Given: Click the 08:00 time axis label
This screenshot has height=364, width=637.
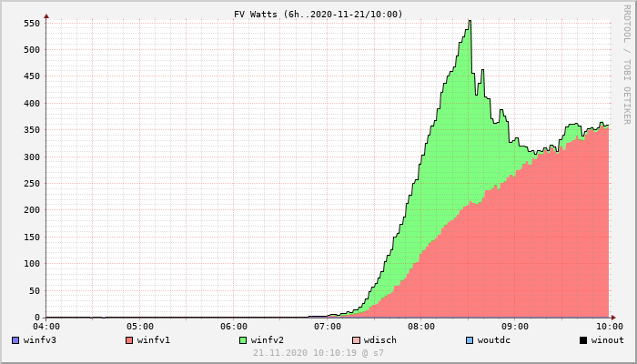Looking at the screenshot, I should (421, 327).
